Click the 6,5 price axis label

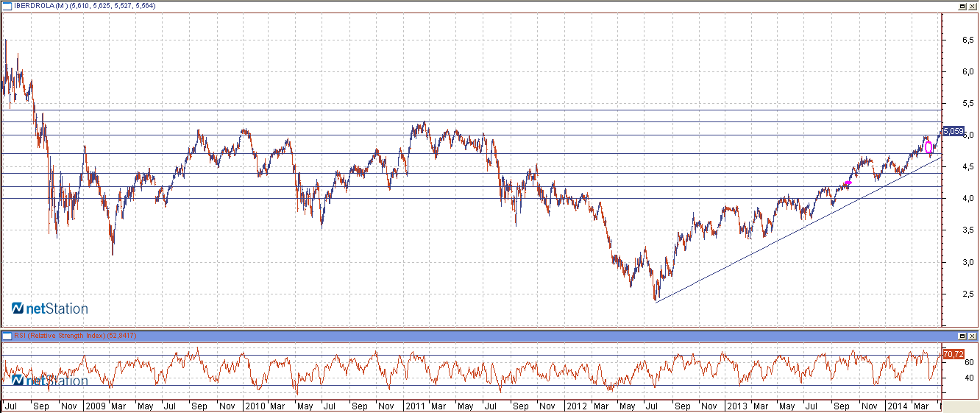[969, 40]
